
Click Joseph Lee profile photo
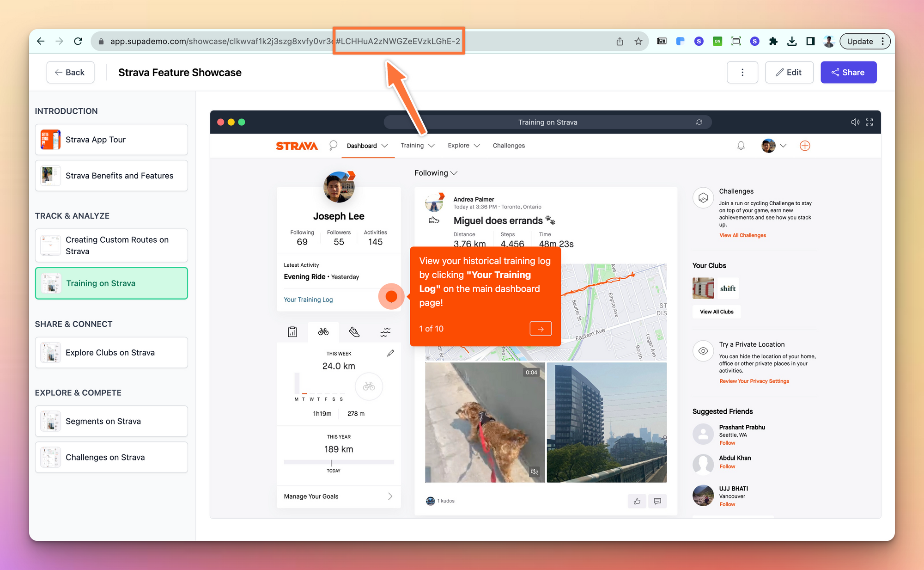pos(339,187)
